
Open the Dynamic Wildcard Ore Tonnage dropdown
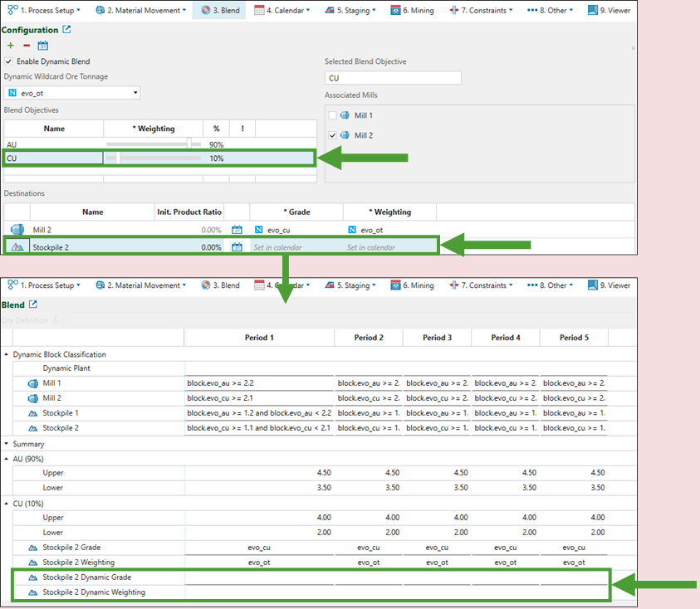click(135, 93)
